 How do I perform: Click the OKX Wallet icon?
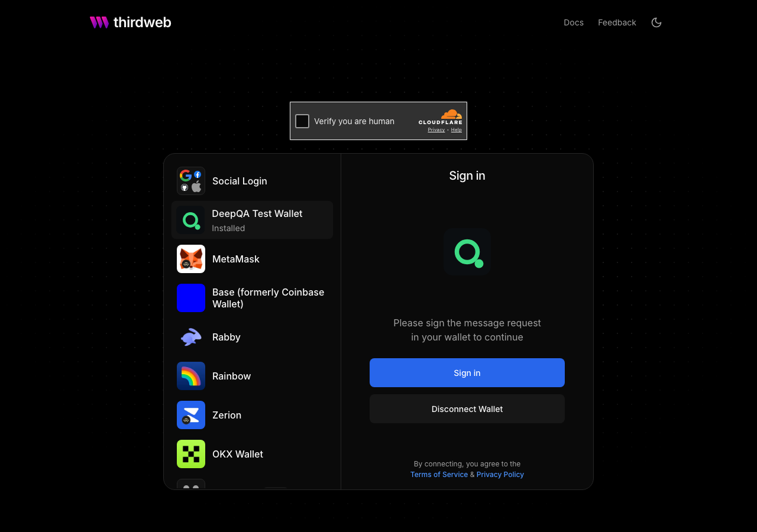(191, 454)
